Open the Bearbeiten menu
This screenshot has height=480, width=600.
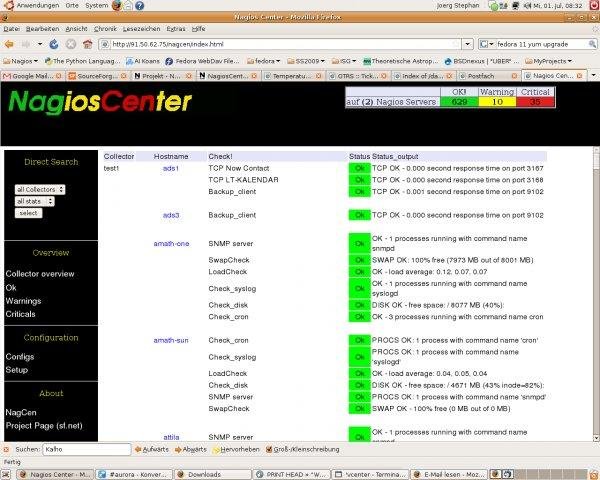point(42,29)
